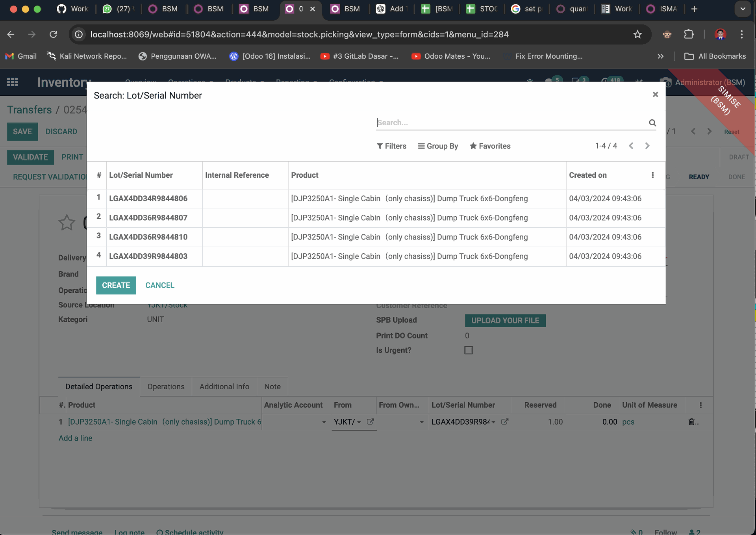Open optional columns menu in dialog table
The image size is (756, 535).
coord(652,175)
